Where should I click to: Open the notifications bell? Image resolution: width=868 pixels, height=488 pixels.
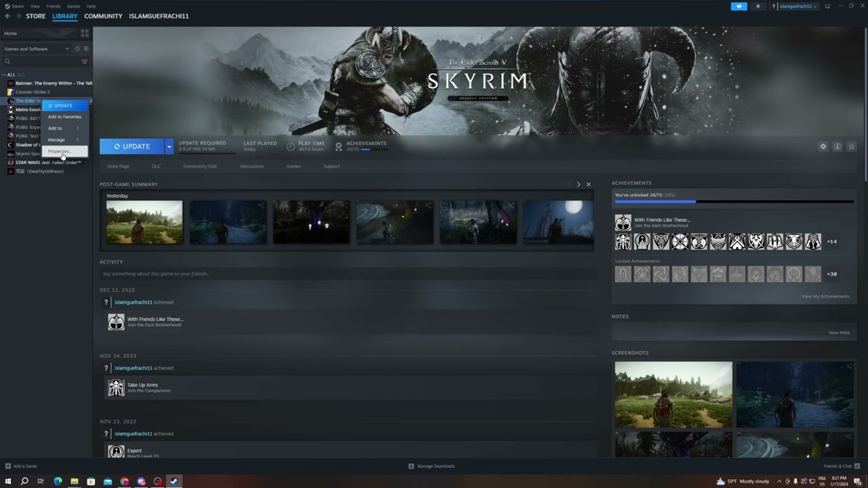(x=757, y=6)
